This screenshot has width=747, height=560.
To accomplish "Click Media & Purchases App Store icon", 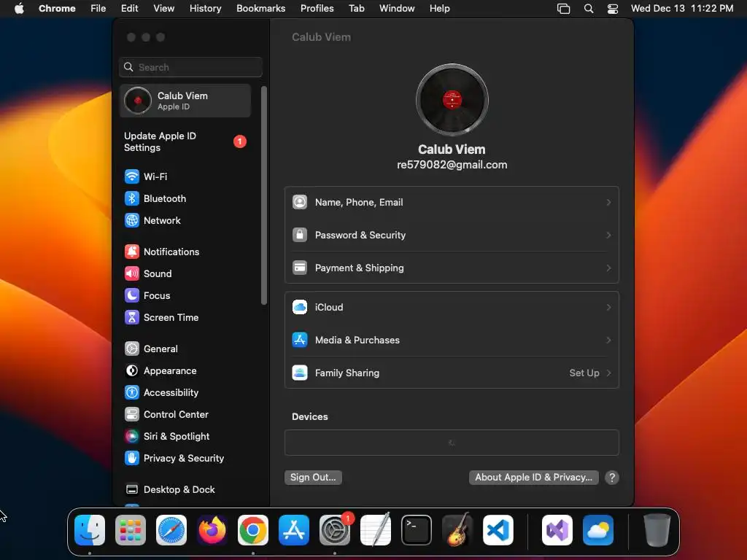I will tap(300, 341).
